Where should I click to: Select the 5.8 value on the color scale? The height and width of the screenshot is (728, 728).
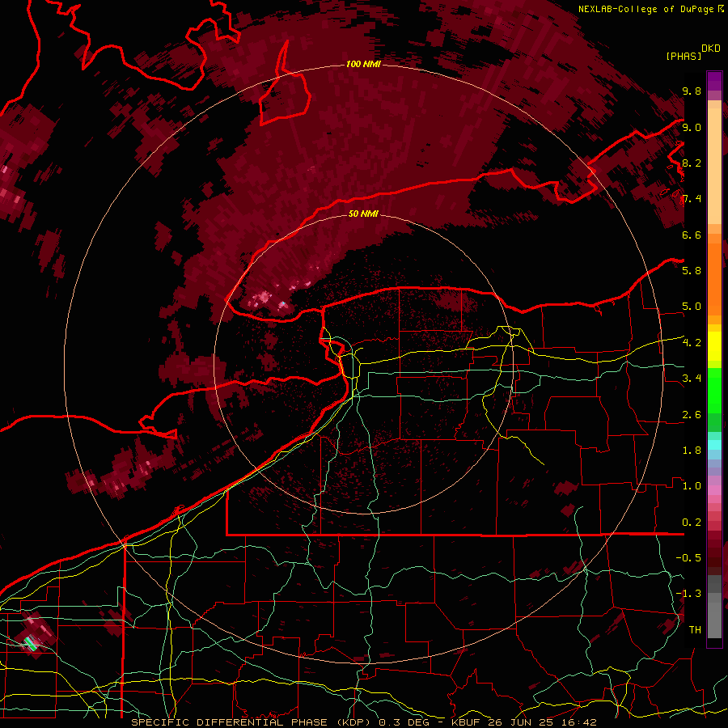coord(692,270)
